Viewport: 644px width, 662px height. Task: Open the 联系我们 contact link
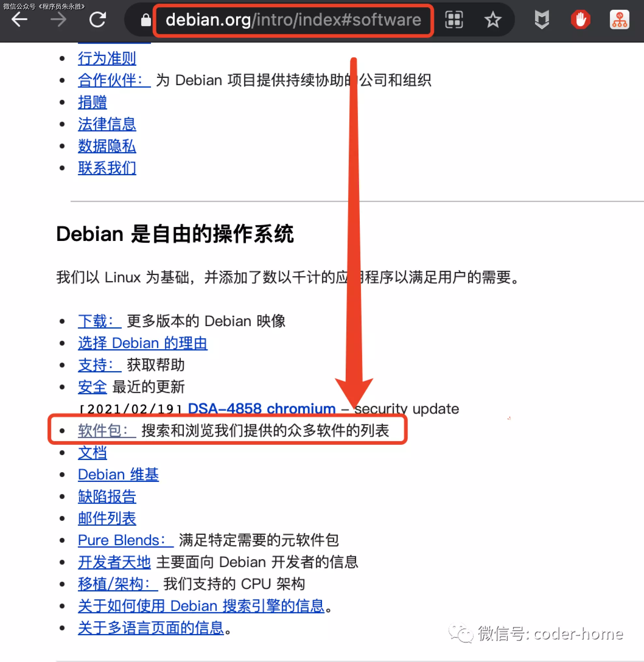click(x=107, y=168)
